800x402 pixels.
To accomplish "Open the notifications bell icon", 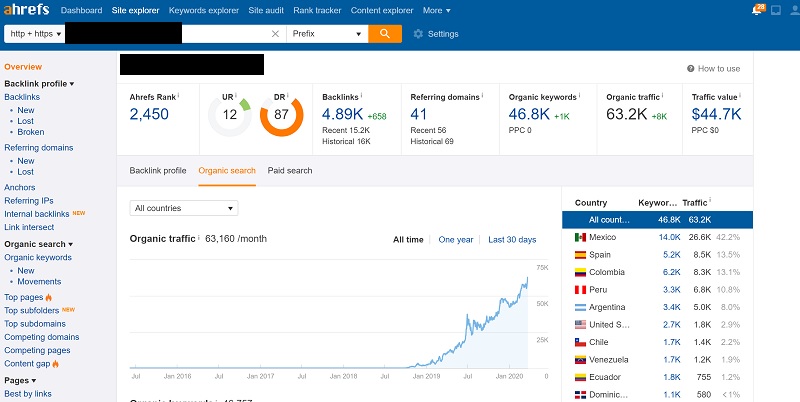I will tap(757, 10).
